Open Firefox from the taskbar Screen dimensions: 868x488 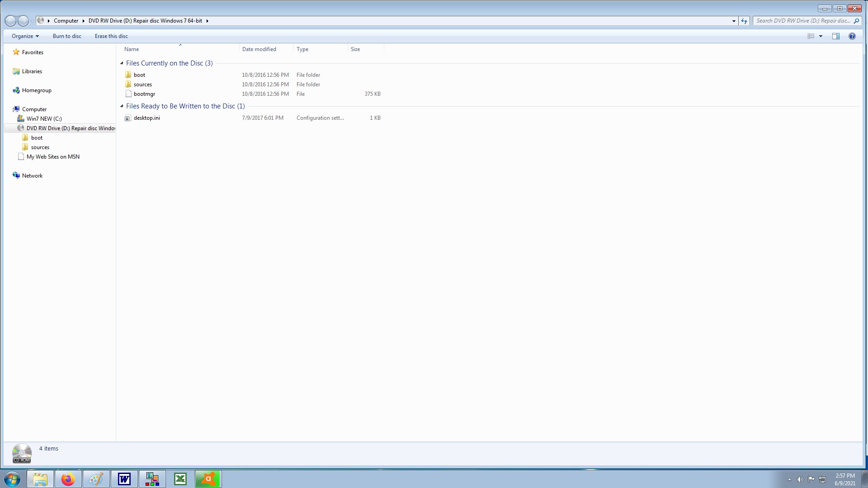click(x=68, y=479)
